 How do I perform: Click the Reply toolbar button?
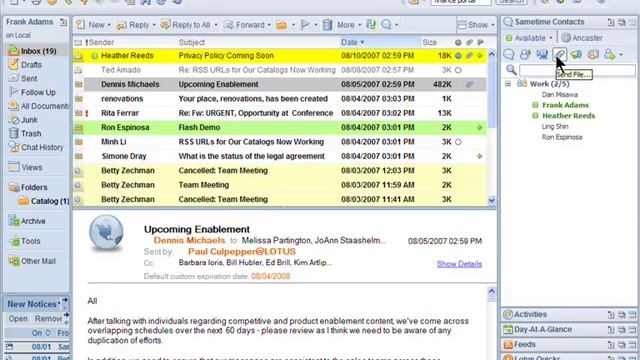pos(133,25)
